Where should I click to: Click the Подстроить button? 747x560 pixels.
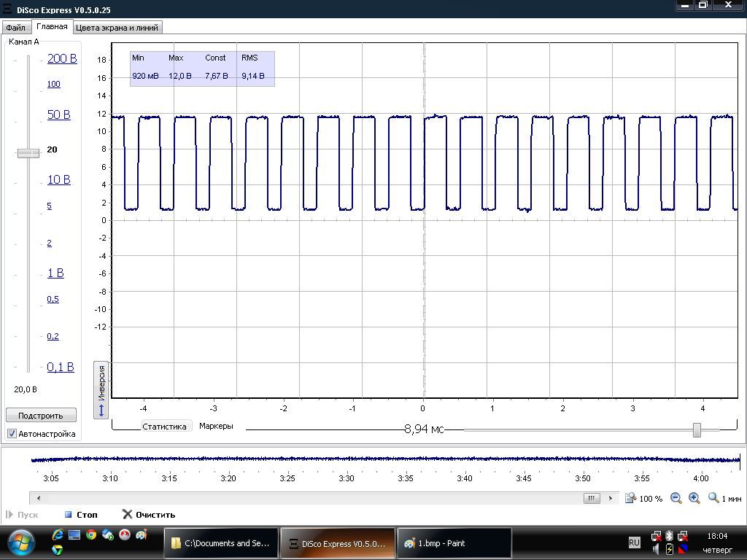click(41, 415)
